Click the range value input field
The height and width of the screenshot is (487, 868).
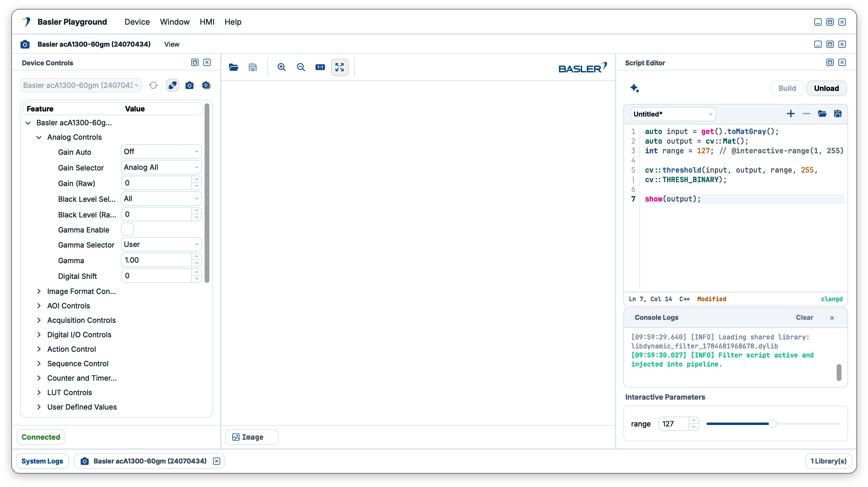click(674, 424)
